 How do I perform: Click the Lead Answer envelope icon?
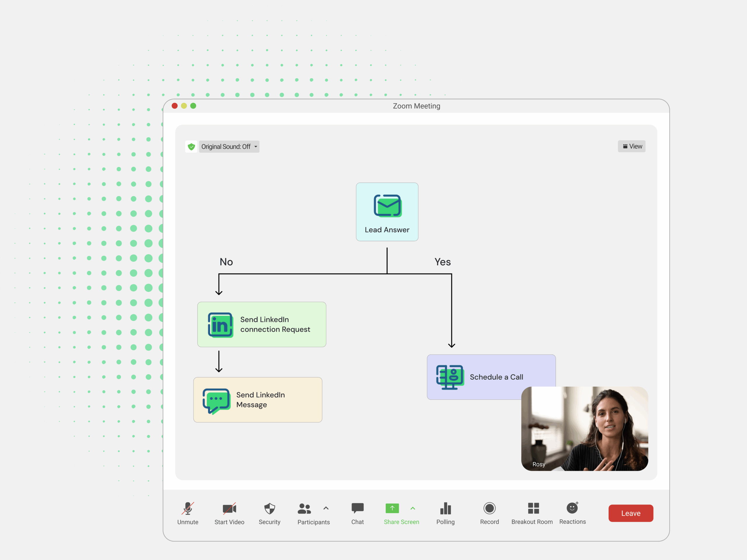(387, 205)
